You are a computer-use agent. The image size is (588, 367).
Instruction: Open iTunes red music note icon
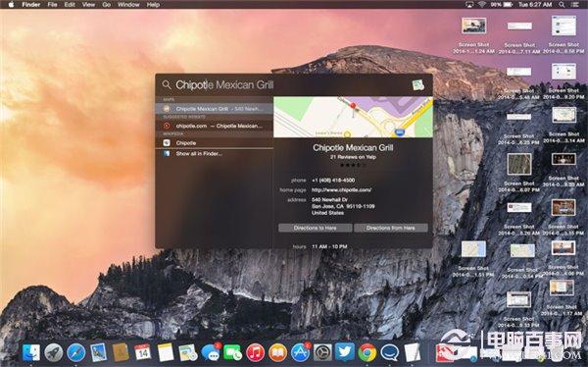tap(256, 352)
